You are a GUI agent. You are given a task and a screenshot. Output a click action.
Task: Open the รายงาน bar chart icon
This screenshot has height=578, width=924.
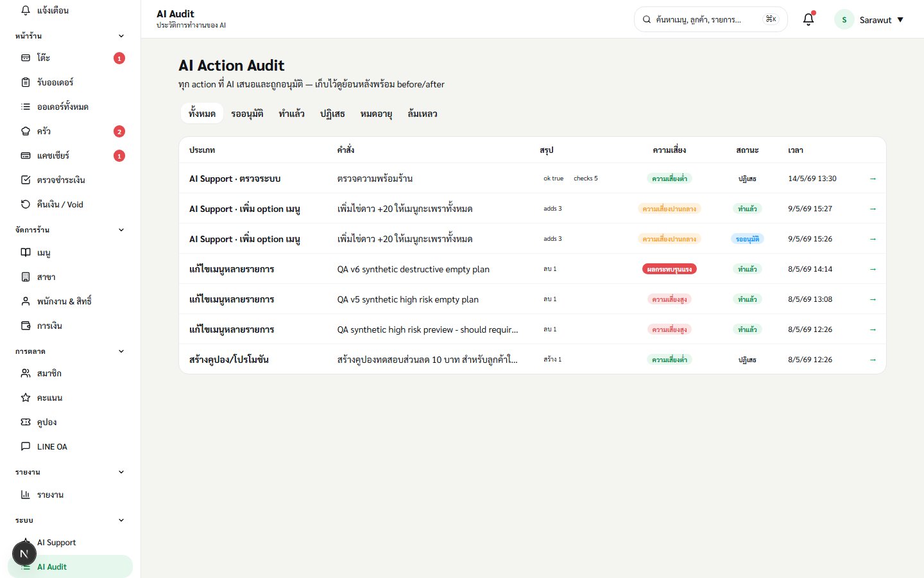26,495
